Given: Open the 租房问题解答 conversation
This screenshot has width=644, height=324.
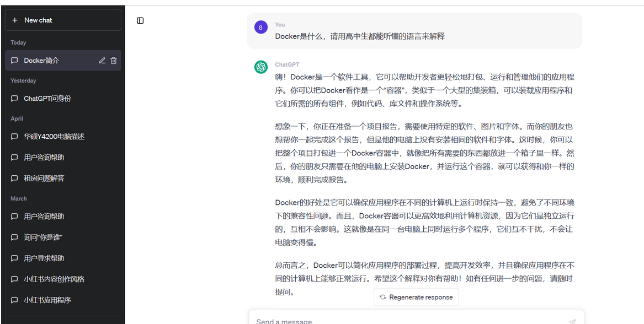Looking at the screenshot, I should click(63, 179).
